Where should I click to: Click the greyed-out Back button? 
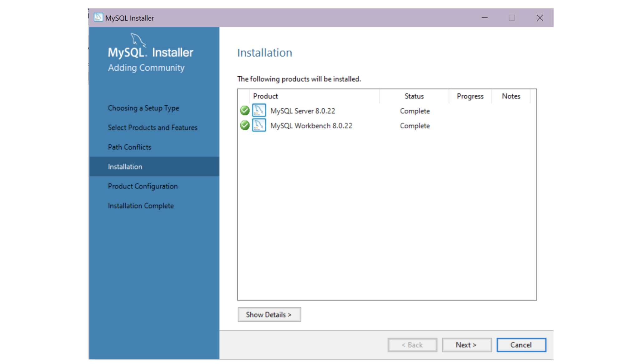coord(412,345)
